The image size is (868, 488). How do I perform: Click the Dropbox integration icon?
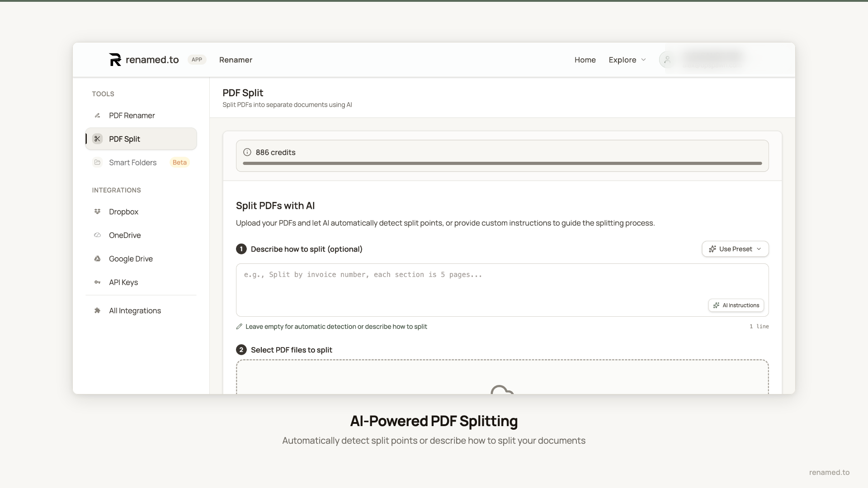pyautogui.click(x=97, y=211)
